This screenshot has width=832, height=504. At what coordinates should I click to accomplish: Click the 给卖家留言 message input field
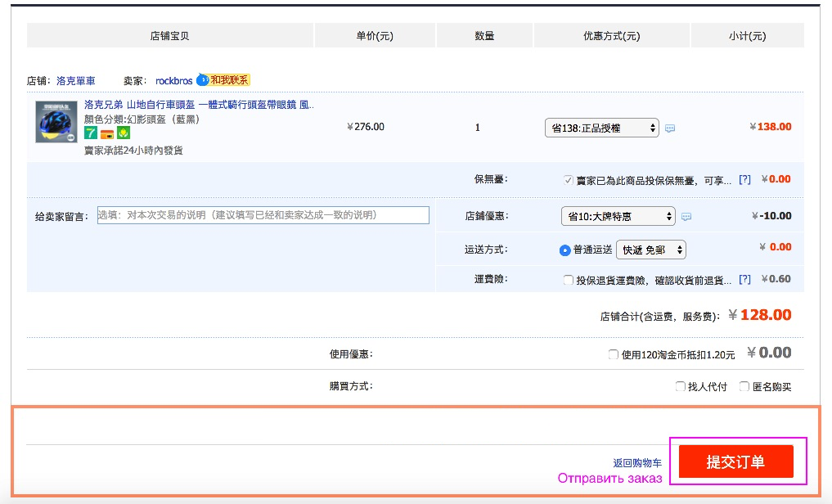[263, 215]
